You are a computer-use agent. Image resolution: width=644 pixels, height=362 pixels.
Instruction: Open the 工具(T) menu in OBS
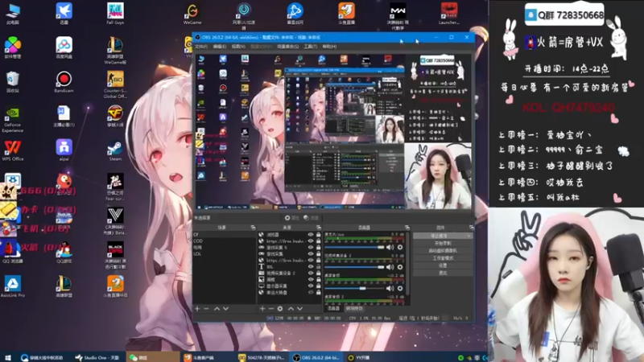coord(310,47)
